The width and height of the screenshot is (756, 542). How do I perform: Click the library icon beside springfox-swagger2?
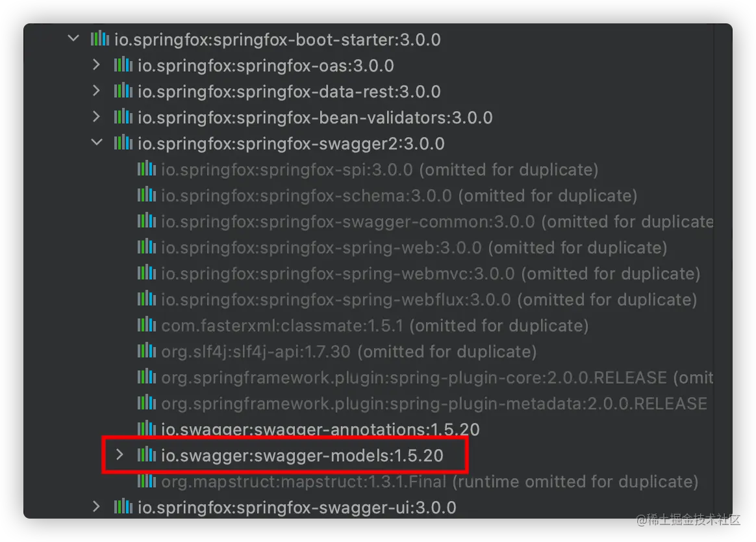tap(123, 143)
